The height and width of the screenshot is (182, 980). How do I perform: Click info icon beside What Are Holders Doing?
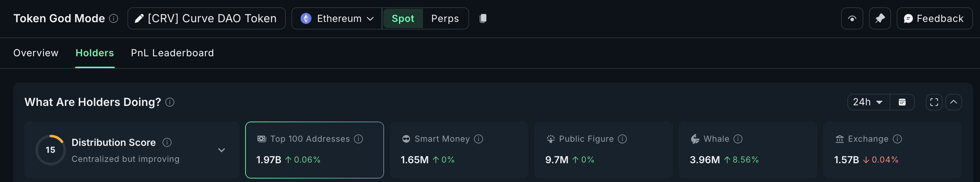(x=170, y=102)
